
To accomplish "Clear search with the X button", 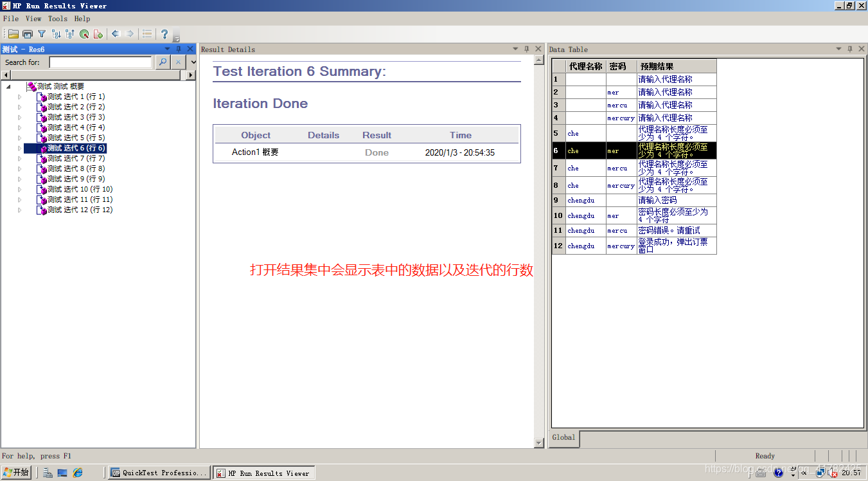I will 179,62.
